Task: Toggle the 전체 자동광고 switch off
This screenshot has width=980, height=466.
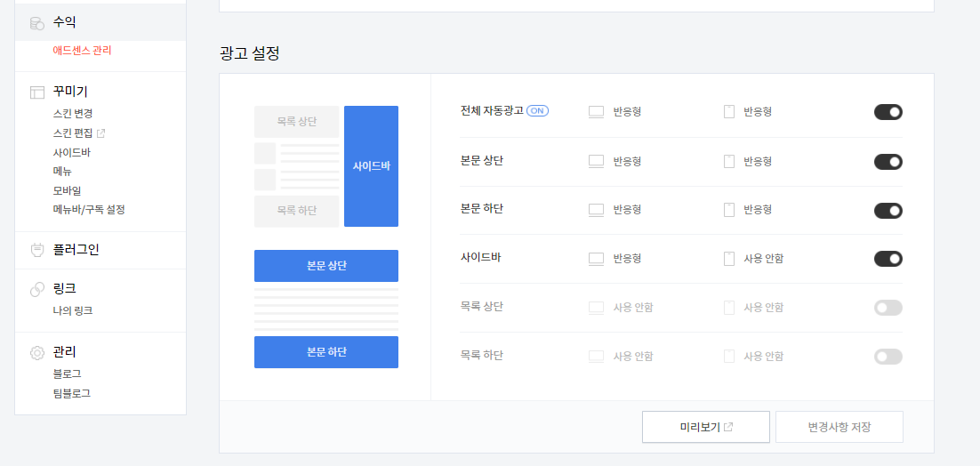Action: coord(888,112)
